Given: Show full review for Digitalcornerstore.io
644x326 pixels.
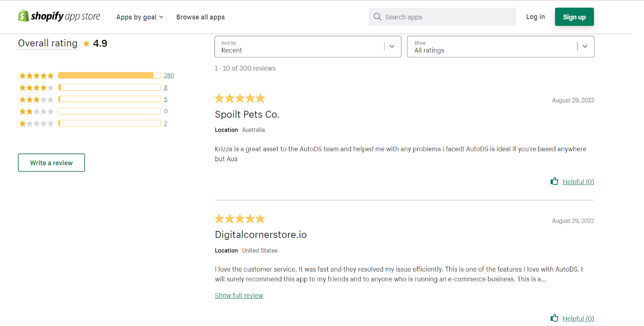Looking at the screenshot, I should (239, 295).
